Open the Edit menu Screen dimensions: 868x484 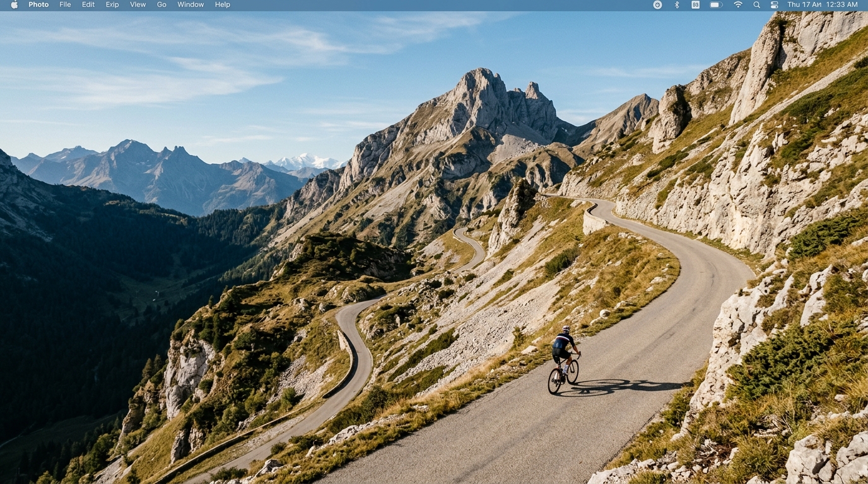click(x=88, y=4)
